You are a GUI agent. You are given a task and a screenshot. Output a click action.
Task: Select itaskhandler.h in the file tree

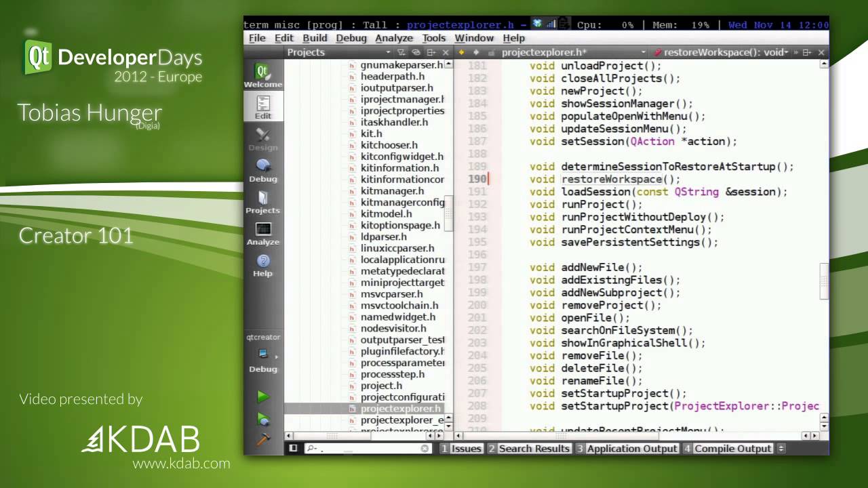[x=394, y=122]
